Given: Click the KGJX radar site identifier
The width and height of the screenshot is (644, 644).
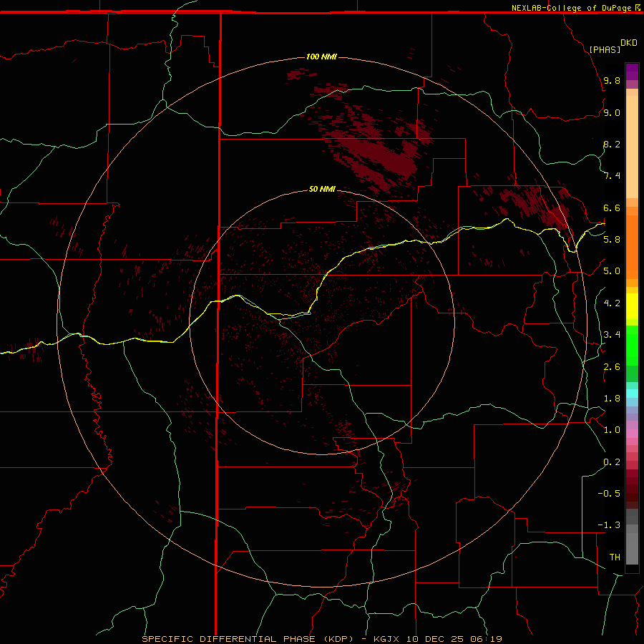Looking at the screenshot, I should 388,639.
